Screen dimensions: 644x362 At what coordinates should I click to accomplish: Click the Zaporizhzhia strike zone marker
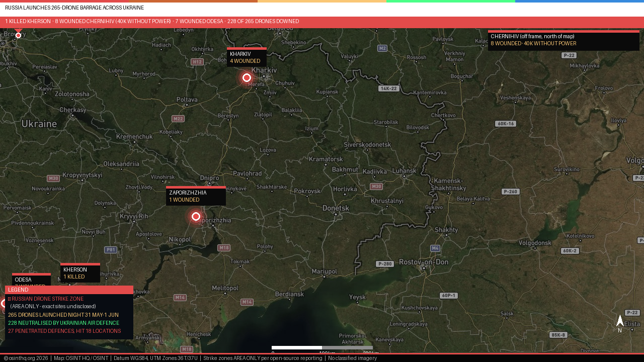coord(196,216)
